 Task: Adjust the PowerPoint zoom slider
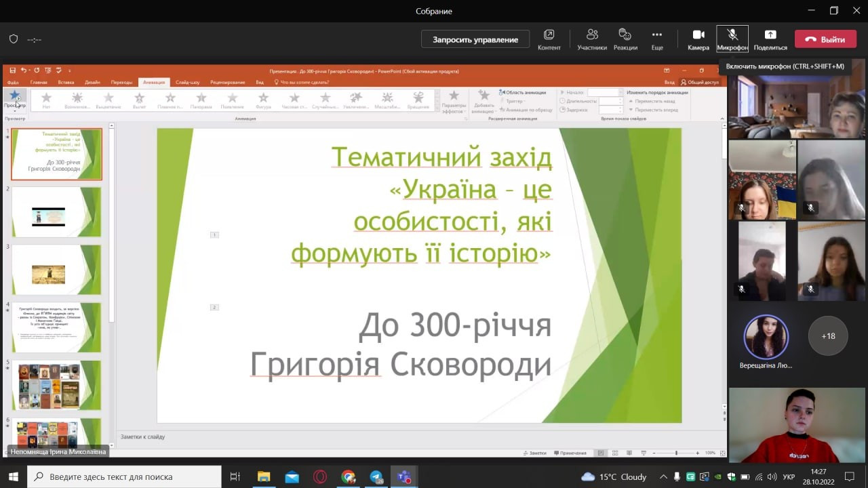(x=676, y=453)
